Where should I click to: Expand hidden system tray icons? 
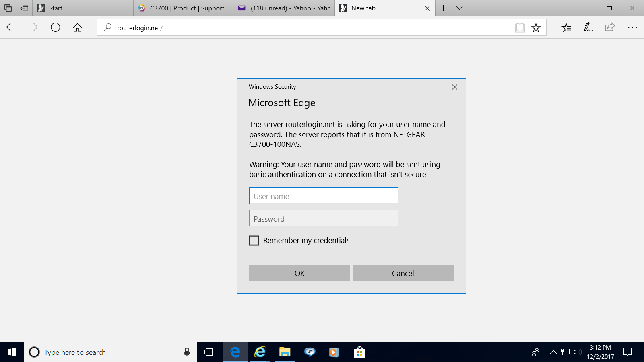pos(553,352)
